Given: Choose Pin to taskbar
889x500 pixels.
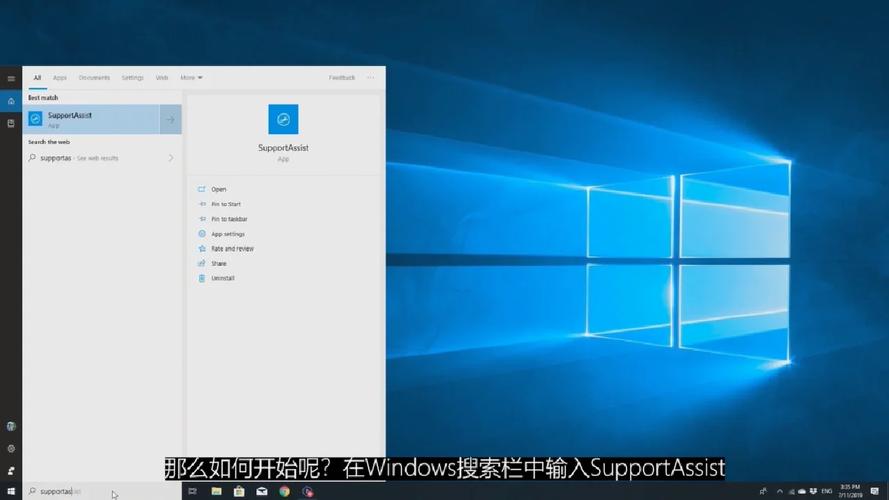Looking at the screenshot, I should [x=229, y=219].
